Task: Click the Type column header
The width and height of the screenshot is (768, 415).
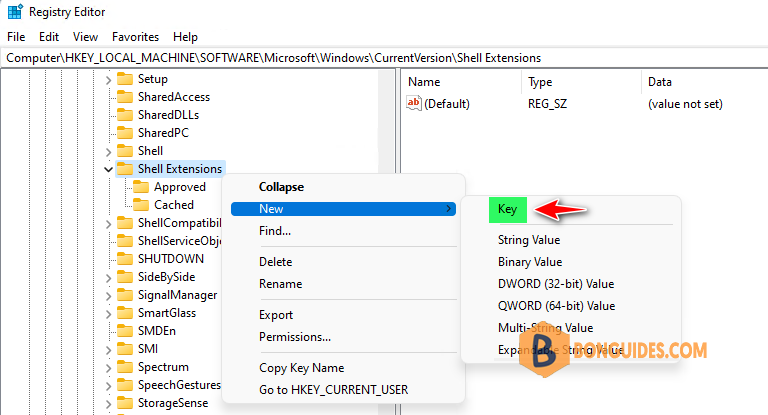Action: pyautogui.click(x=582, y=82)
